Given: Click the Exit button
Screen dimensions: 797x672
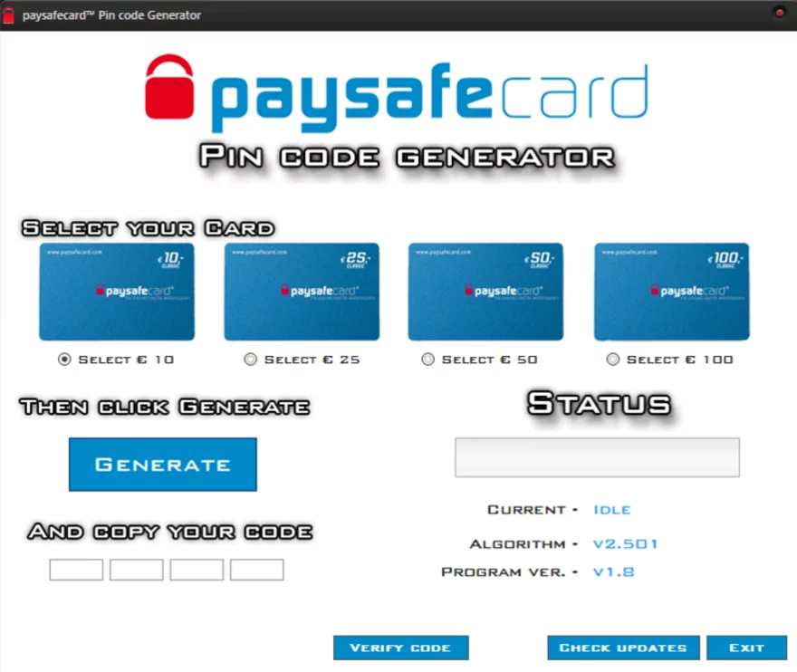Looking at the screenshot, I should click(x=747, y=648).
